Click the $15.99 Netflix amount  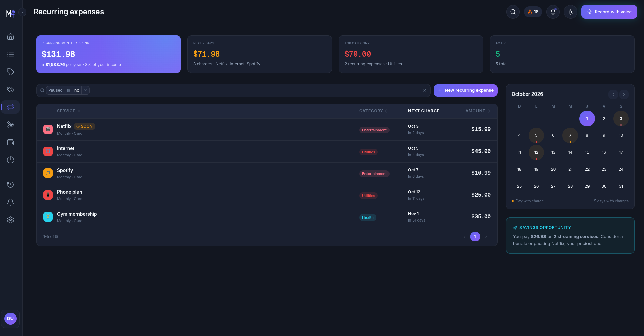pos(481,129)
